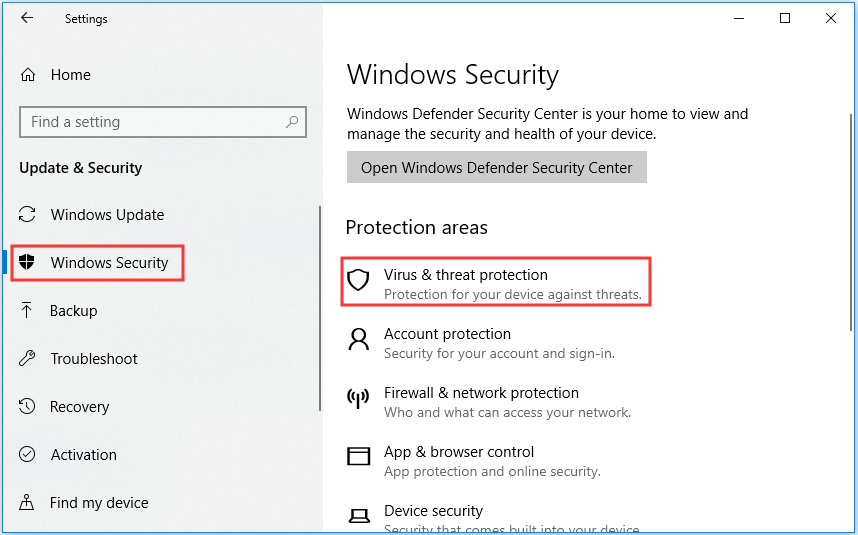The width and height of the screenshot is (858, 535).
Task: Click the Home house icon
Action: [x=28, y=75]
